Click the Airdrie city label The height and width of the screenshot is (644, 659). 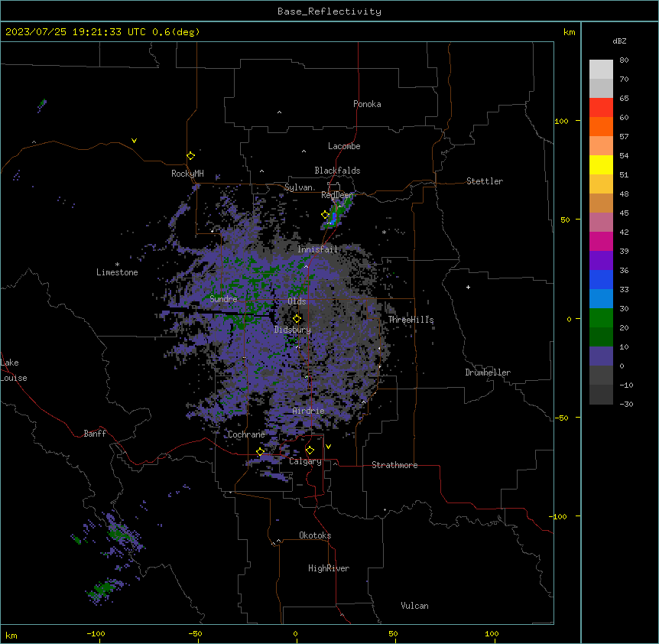[309, 411]
